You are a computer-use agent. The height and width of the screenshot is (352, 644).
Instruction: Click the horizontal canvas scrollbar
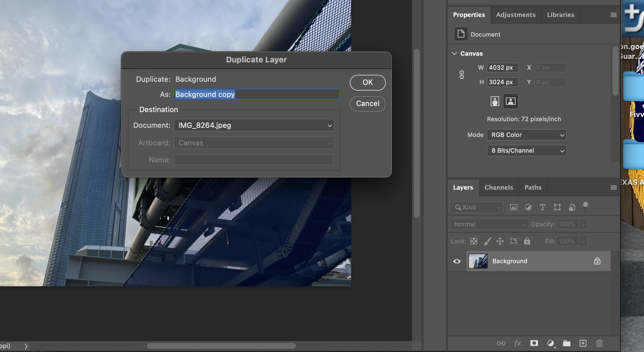(x=221, y=346)
